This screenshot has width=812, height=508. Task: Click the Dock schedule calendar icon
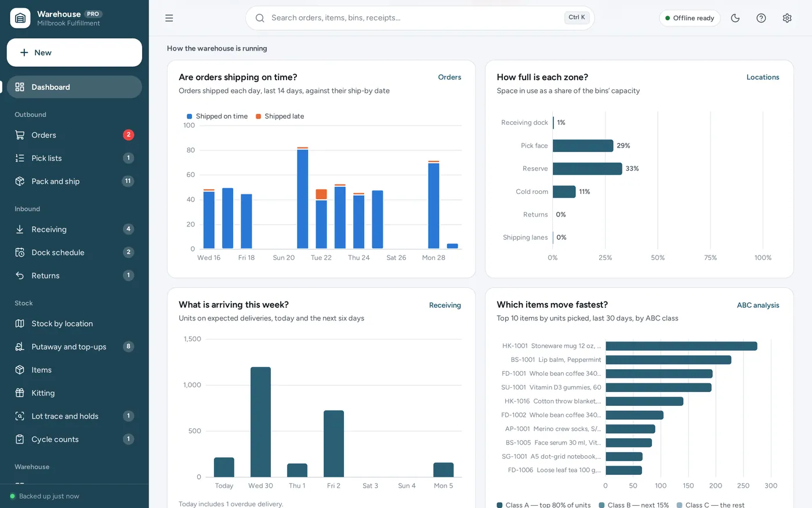[x=20, y=253]
